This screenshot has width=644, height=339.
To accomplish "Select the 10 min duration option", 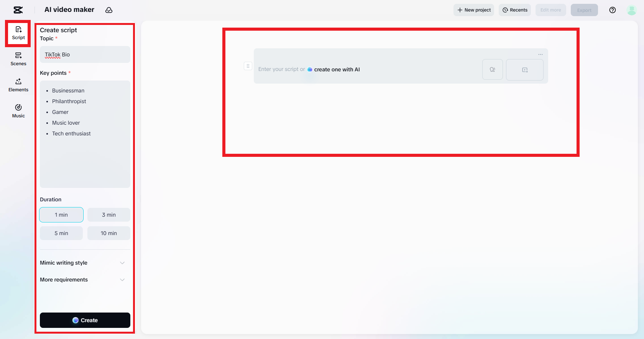I will tap(109, 233).
